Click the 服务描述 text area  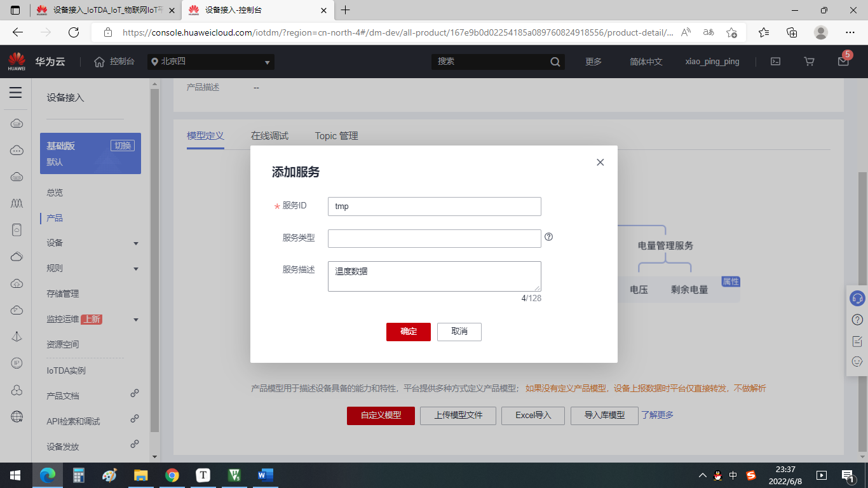[435, 276]
